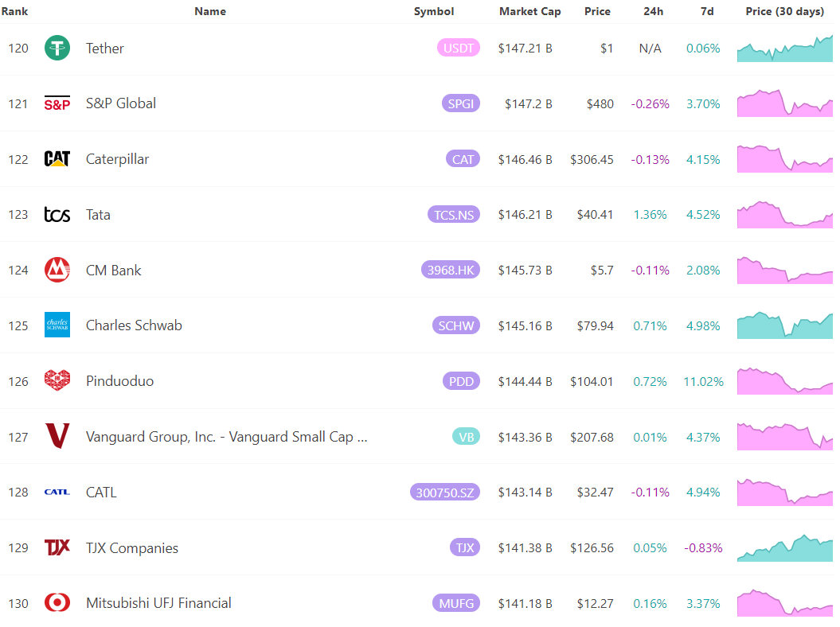Click the Vanguard logo icon
The width and height of the screenshot is (840, 627).
(57, 436)
